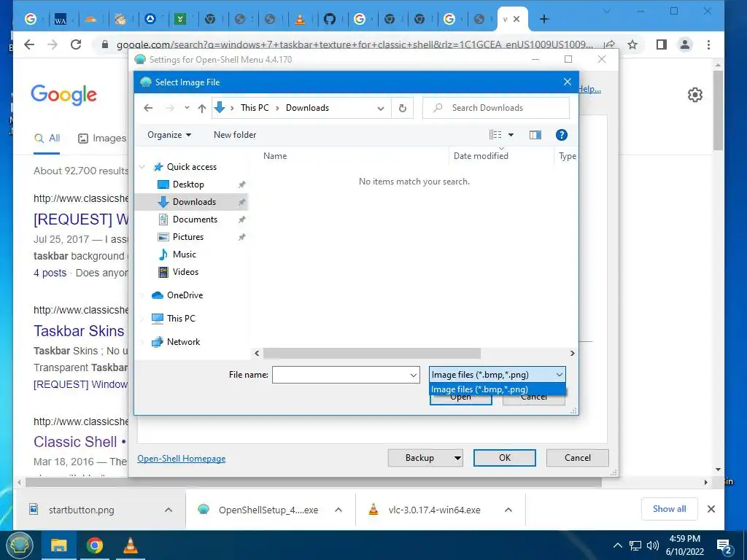The image size is (747, 560).
Task: Click the Search Downloads field
Action: tap(496, 108)
